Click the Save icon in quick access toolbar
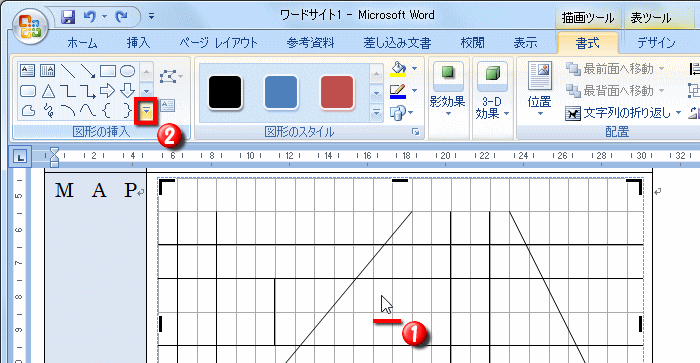This screenshot has height=363, width=700. (68, 17)
